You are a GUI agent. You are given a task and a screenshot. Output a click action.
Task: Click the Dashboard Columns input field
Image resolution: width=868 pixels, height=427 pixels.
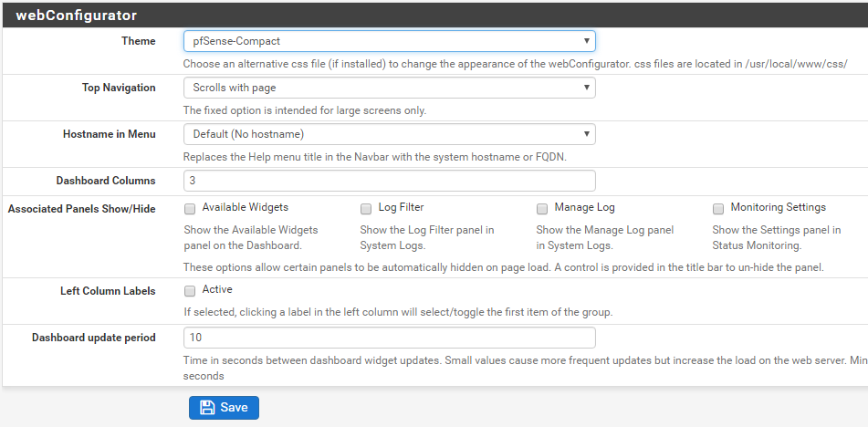[x=389, y=181]
